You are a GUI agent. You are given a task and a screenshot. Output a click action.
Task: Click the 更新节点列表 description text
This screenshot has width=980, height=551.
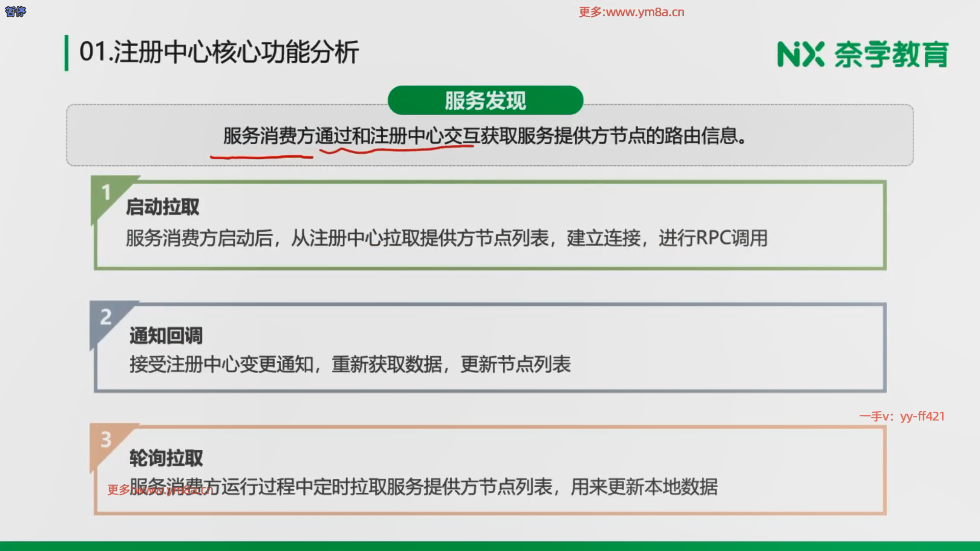[516, 365]
